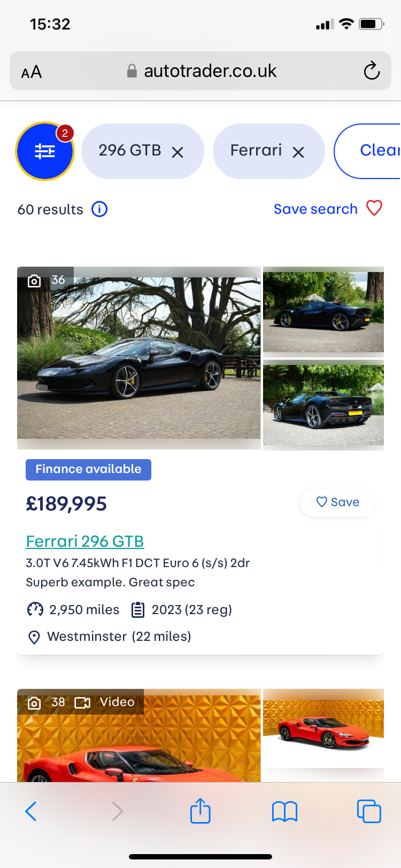
Task: Click the Finance available badge
Action: click(x=88, y=469)
